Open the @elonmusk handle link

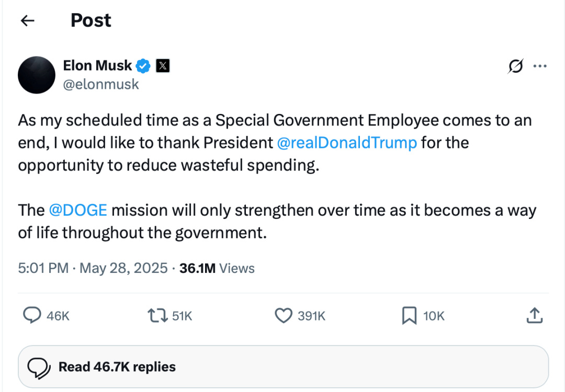101,84
